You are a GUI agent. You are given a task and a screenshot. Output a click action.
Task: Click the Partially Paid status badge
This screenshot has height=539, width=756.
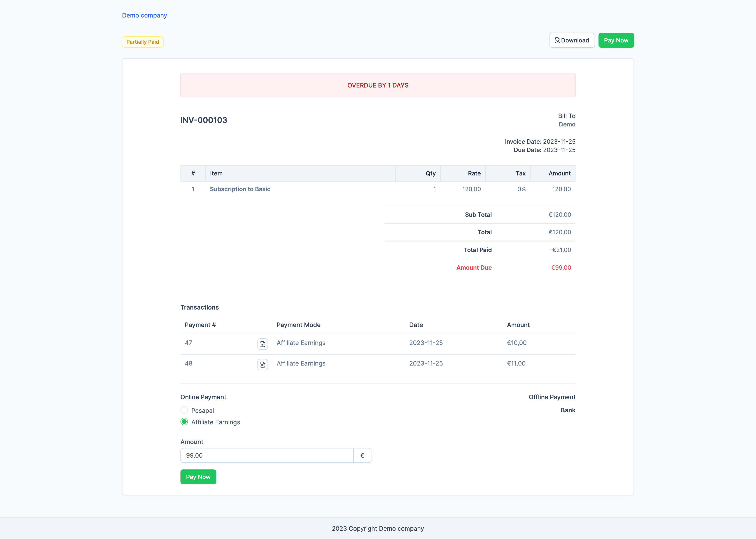[x=143, y=42]
